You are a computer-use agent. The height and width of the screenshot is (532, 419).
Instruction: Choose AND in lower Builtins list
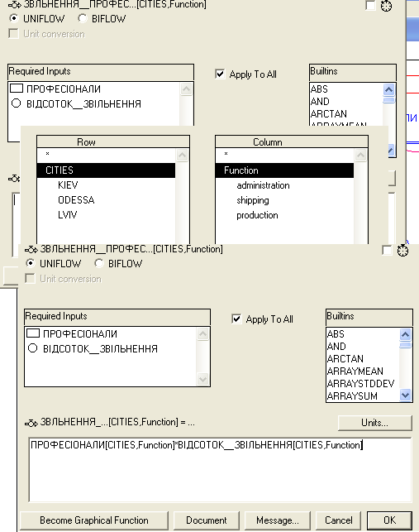tap(336, 347)
